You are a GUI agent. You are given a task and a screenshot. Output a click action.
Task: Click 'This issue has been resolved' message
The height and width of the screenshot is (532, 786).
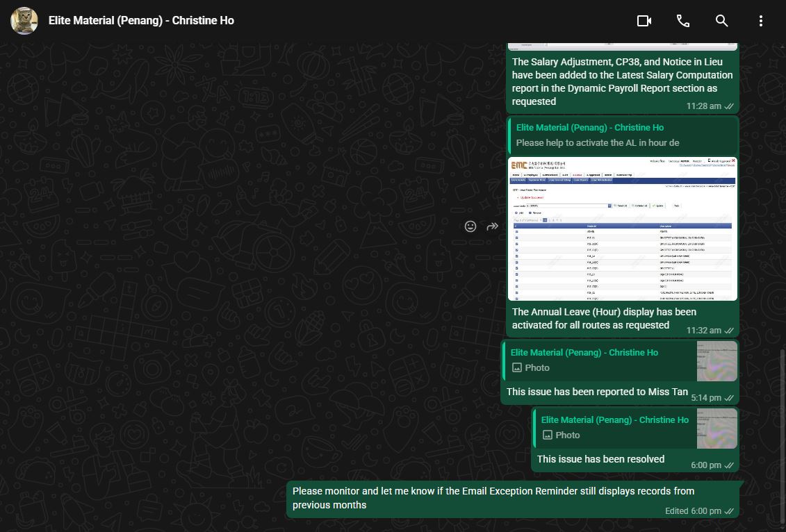click(600, 459)
